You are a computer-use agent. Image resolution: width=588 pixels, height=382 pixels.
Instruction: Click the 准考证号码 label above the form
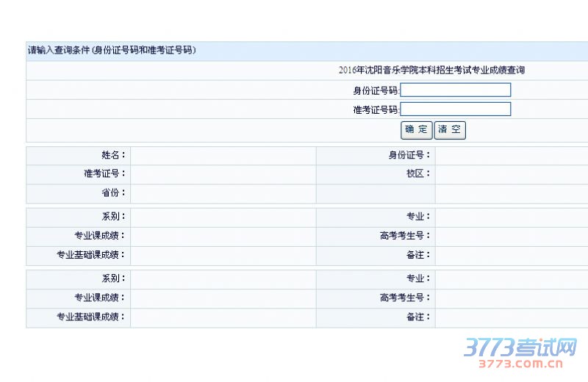point(375,109)
